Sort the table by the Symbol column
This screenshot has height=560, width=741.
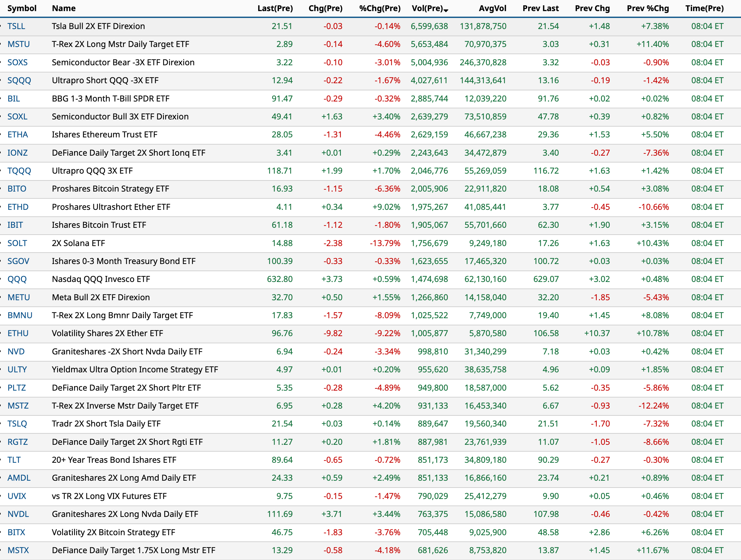click(x=22, y=8)
